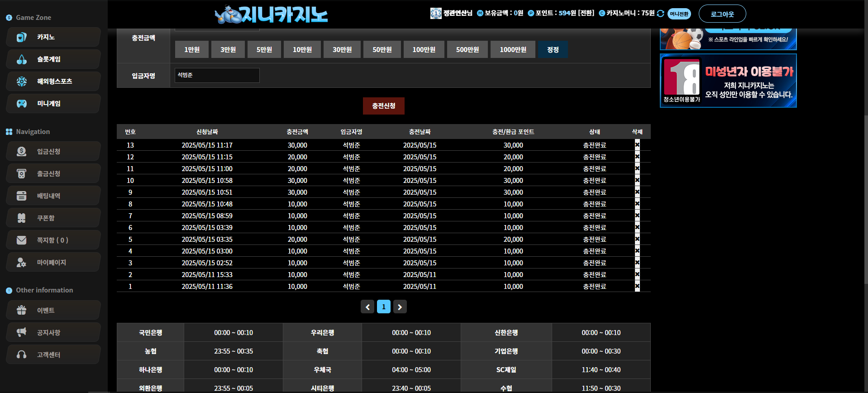Go to next page of history

pyautogui.click(x=400, y=307)
